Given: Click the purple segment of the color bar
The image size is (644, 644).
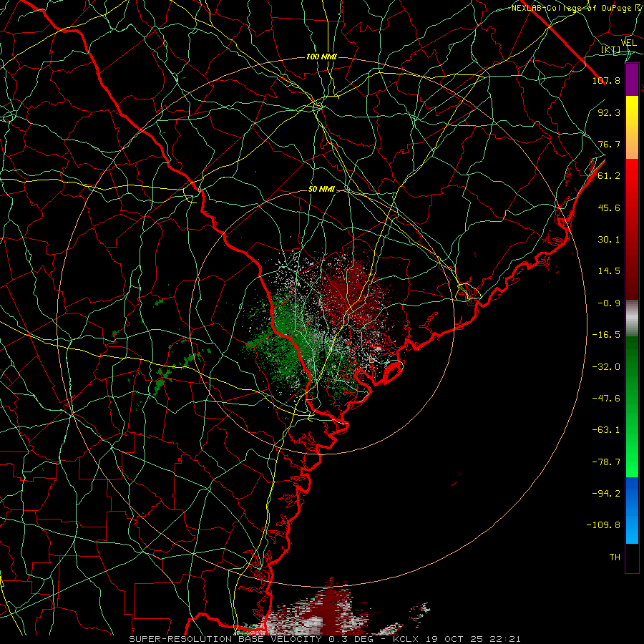Looking at the screenshot, I should point(632,79).
